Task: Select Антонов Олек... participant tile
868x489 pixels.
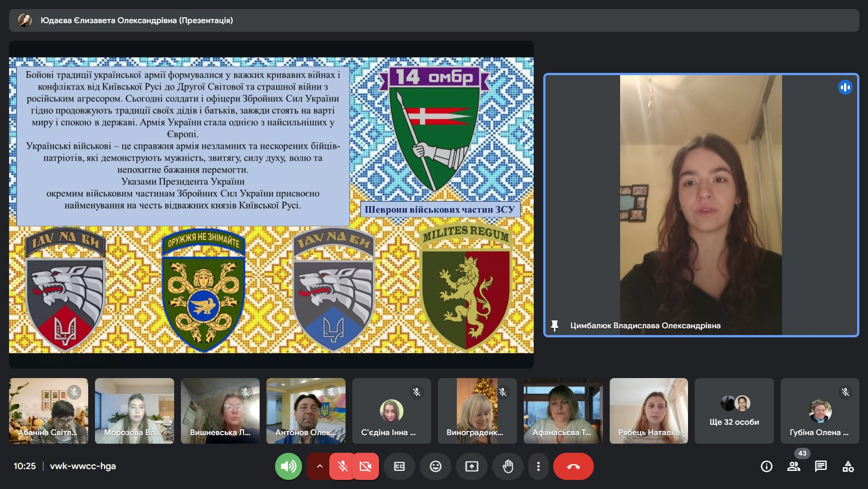Action: tap(306, 411)
